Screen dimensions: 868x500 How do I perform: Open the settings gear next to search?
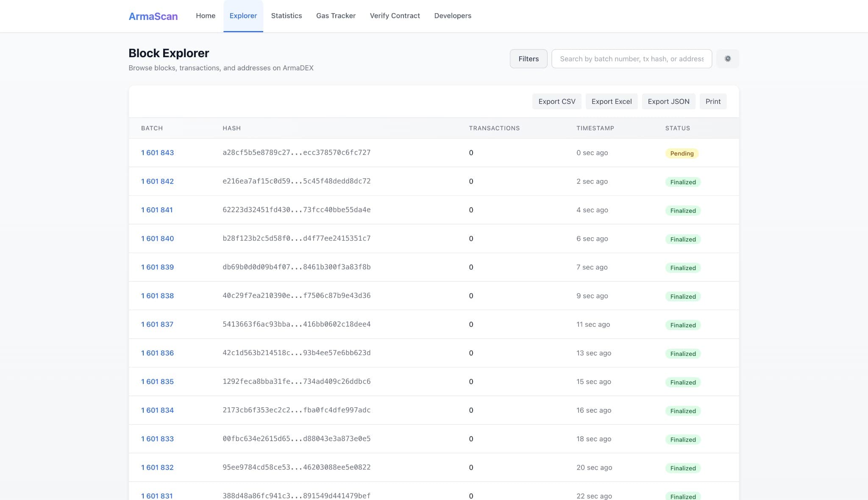click(727, 58)
